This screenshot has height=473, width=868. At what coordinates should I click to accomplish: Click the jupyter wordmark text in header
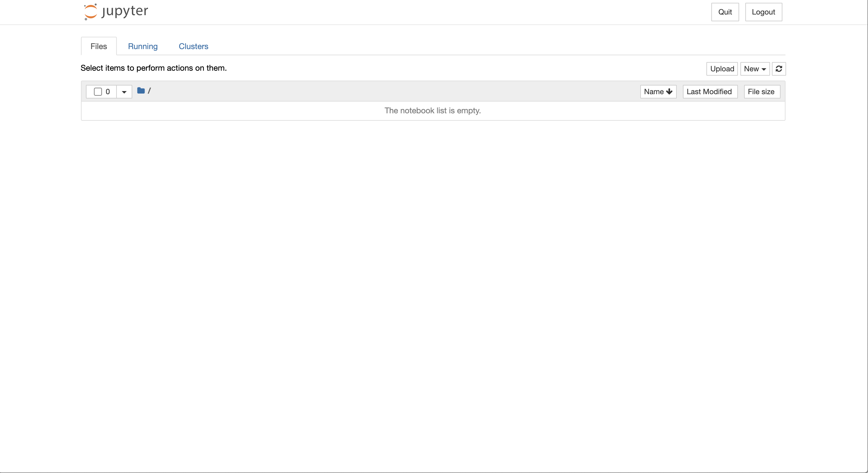[125, 11]
